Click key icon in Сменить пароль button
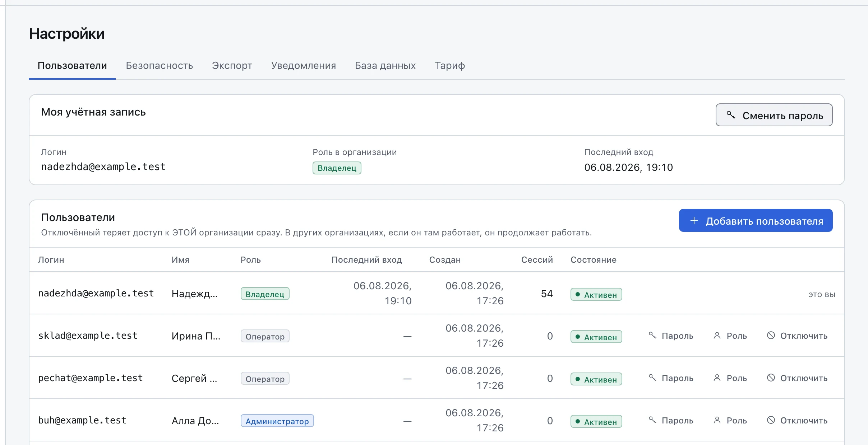Image resolution: width=868 pixels, height=445 pixels. point(731,115)
